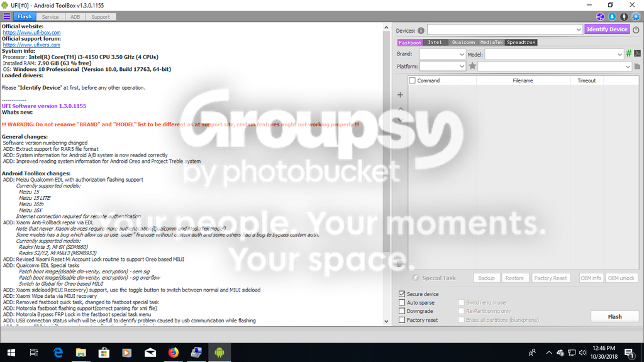This screenshot has height=362, width=644.
Task: Click the log panel scroll down arrow
Action: (386, 321)
